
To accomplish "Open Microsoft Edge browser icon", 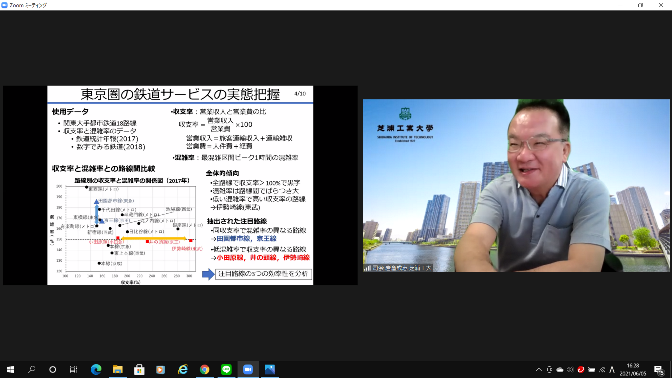I will coord(96,369).
